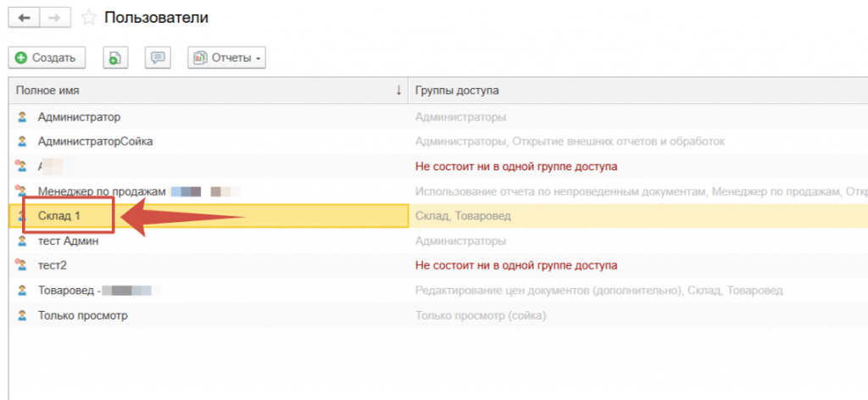The width and height of the screenshot is (868, 400).
Task: Click the copy user icon button
Action: click(115, 58)
